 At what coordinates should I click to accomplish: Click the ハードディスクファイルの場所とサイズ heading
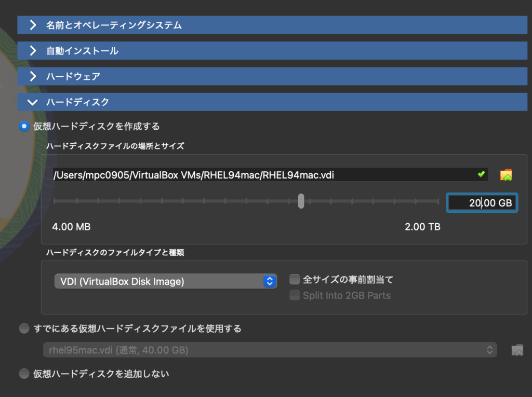point(115,146)
